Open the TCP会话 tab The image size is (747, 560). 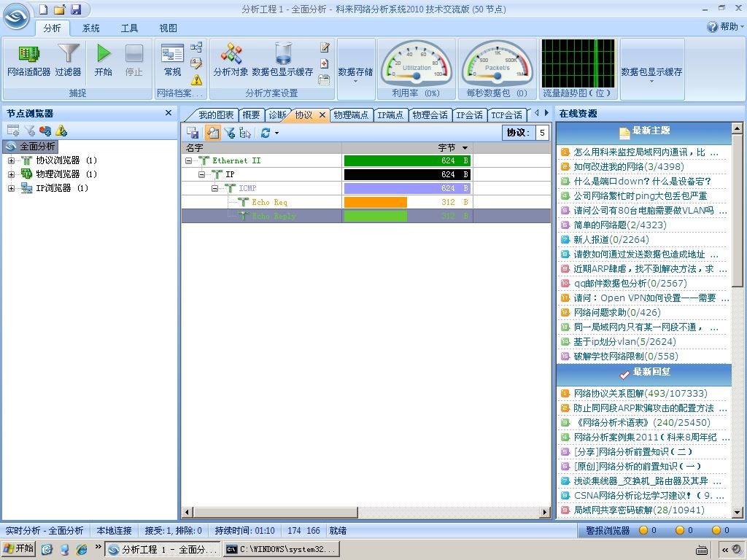pos(506,114)
